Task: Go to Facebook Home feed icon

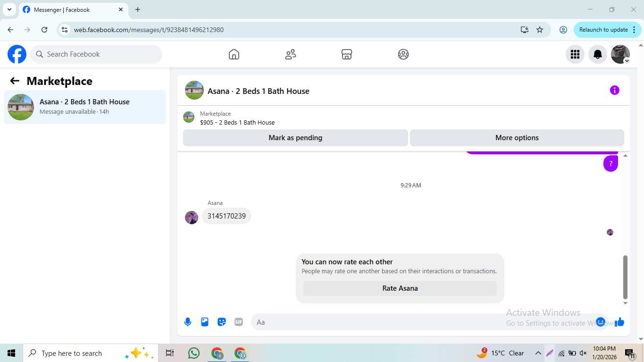Action: [234, 54]
